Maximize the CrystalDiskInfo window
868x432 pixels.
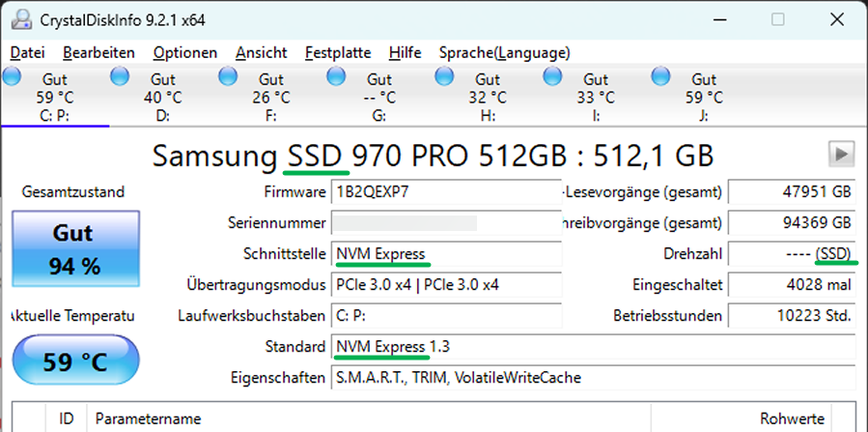click(x=777, y=20)
